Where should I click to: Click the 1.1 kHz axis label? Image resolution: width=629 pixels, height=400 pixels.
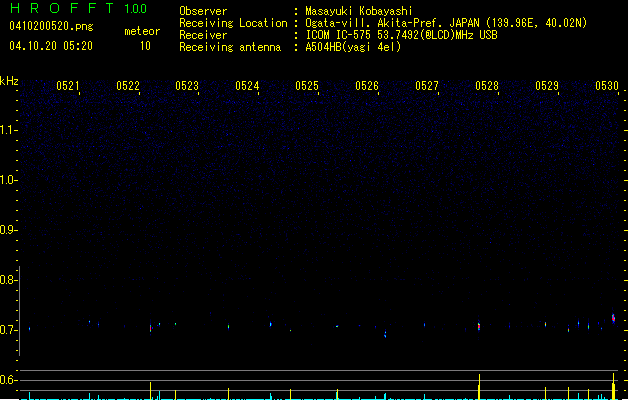click(7, 130)
